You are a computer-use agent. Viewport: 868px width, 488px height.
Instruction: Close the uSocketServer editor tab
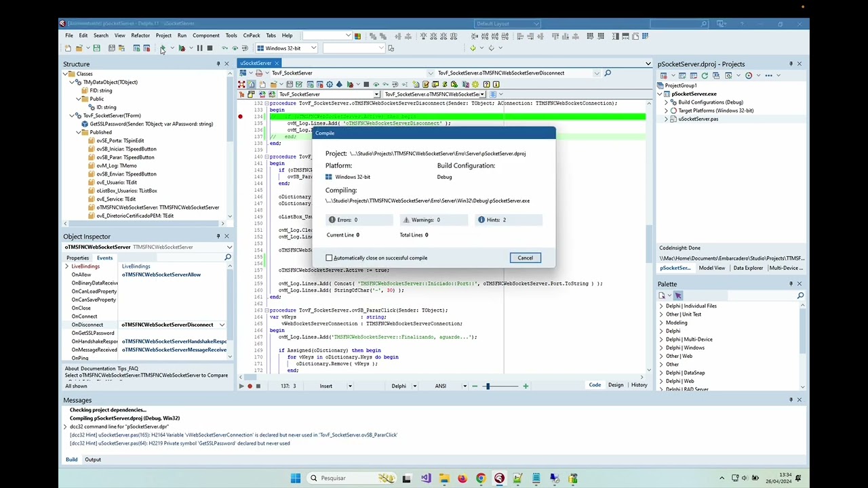(277, 63)
